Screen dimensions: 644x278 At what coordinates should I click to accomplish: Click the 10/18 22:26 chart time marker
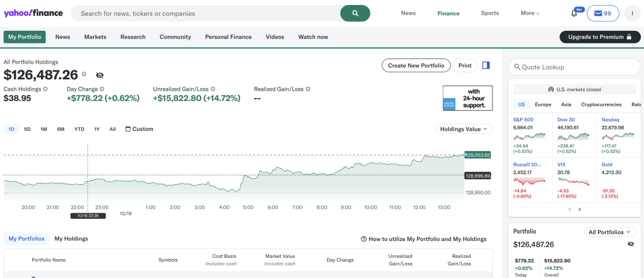(x=87, y=215)
